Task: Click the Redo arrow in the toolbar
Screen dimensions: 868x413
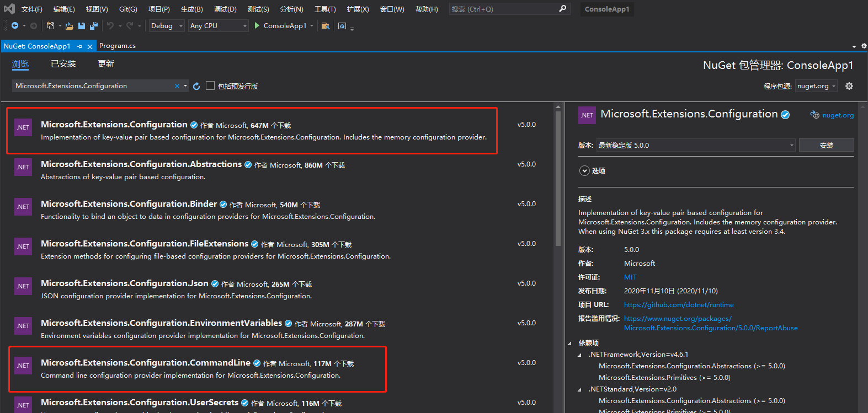Action: (x=130, y=26)
